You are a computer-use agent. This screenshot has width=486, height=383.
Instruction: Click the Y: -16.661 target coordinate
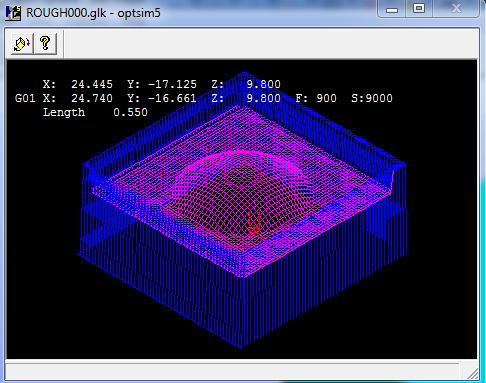[x=162, y=98]
